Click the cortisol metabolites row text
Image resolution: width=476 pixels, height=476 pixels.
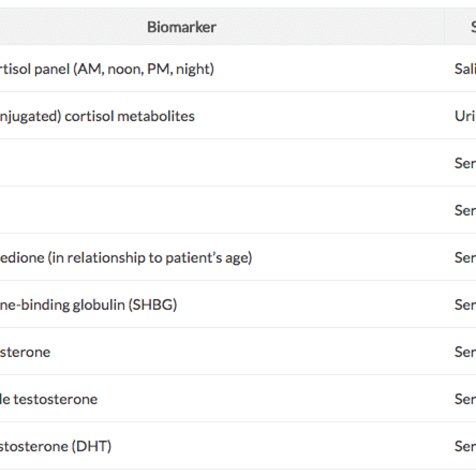(97, 117)
